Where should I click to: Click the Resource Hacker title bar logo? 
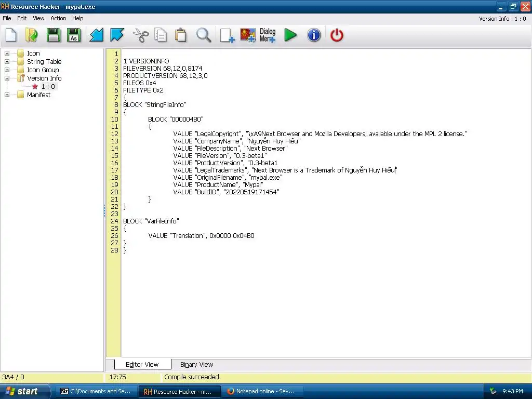click(5, 6)
